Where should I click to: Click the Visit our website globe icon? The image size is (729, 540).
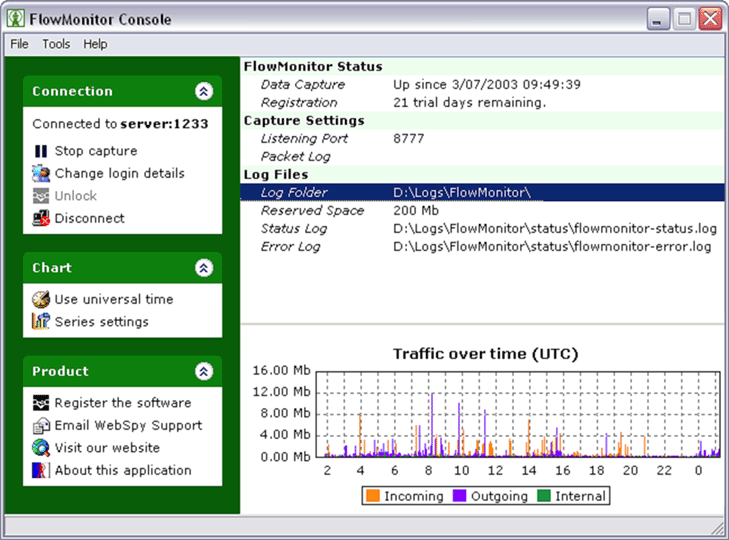pyautogui.click(x=41, y=447)
